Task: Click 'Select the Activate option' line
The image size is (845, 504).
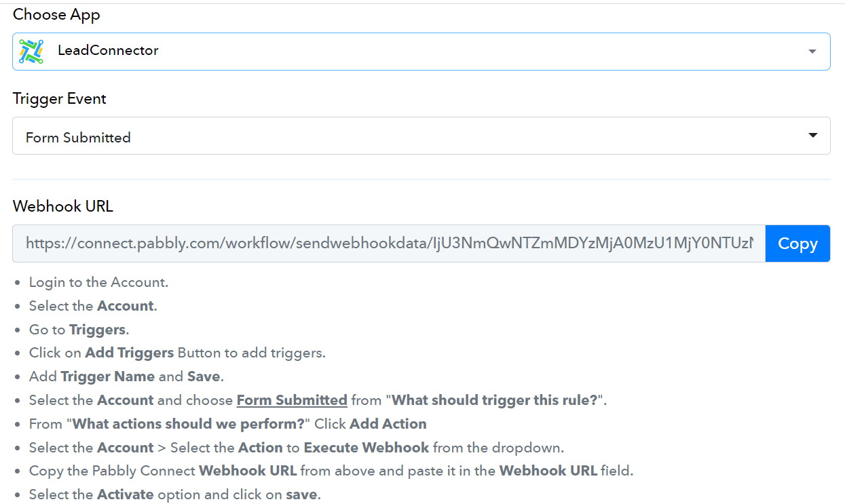Action: (x=175, y=495)
